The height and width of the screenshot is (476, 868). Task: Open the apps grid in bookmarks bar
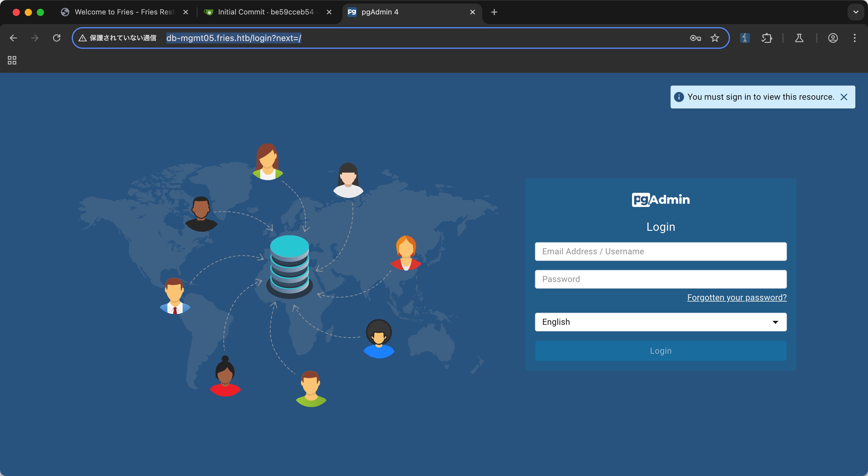12,60
